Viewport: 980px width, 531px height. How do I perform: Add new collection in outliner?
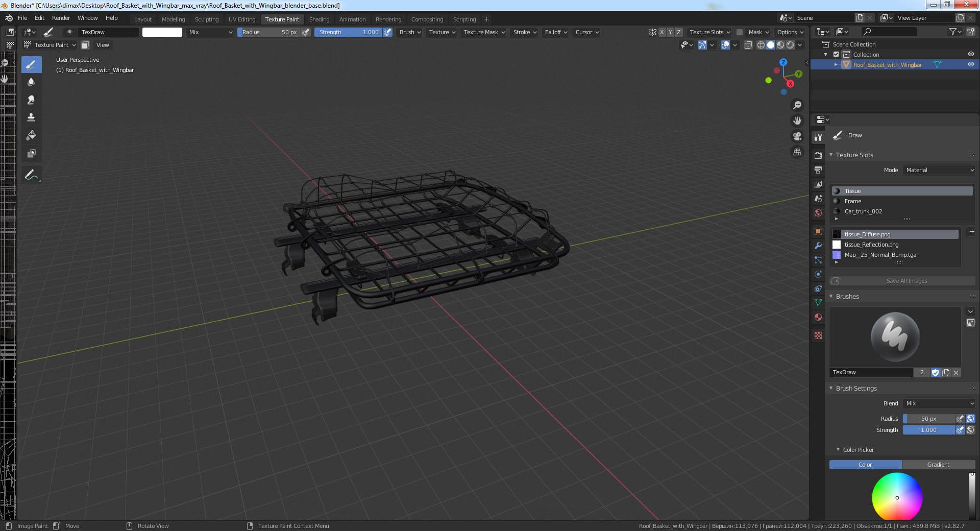(970, 32)
